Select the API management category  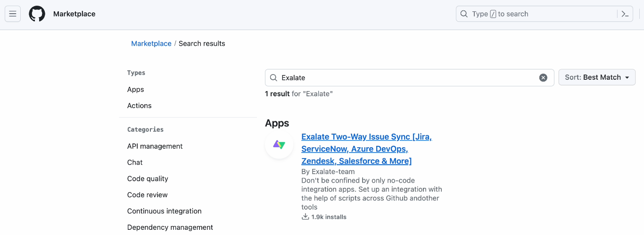coord(155,146)
